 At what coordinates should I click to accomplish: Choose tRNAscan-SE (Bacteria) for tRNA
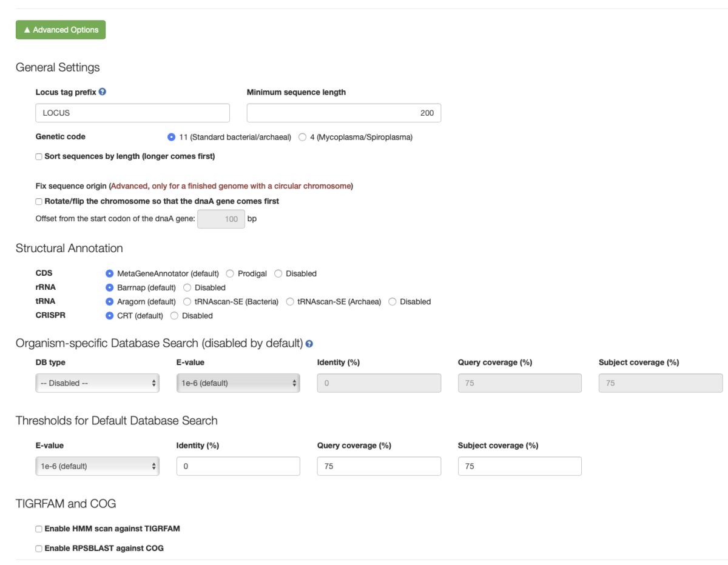click(x=187, y=302)
